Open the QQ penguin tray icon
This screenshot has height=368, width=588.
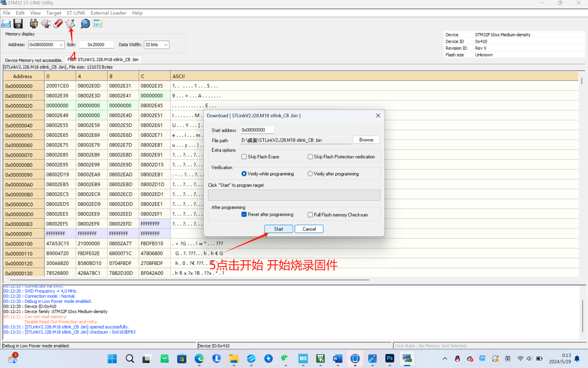tap(458, 359)
